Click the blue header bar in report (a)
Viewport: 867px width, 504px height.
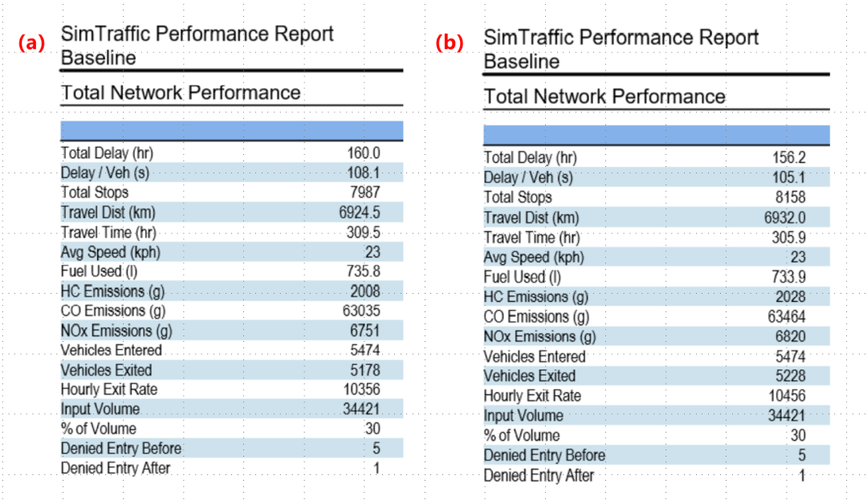pyautogui.click(x=231, y=131)
